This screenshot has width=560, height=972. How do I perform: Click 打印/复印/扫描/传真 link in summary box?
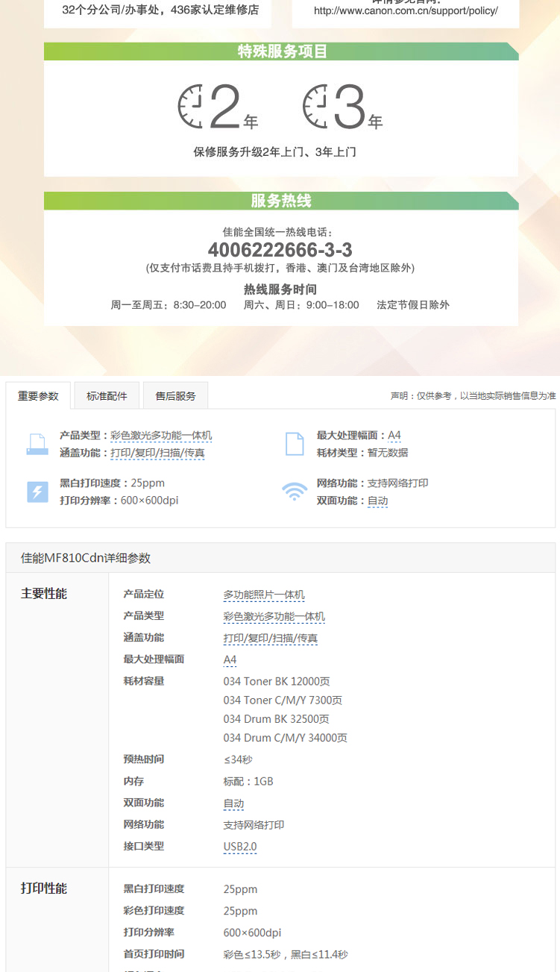157,453
